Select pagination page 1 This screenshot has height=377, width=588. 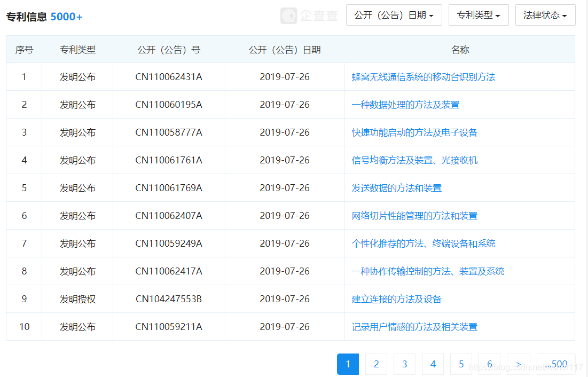click(348, 364)
